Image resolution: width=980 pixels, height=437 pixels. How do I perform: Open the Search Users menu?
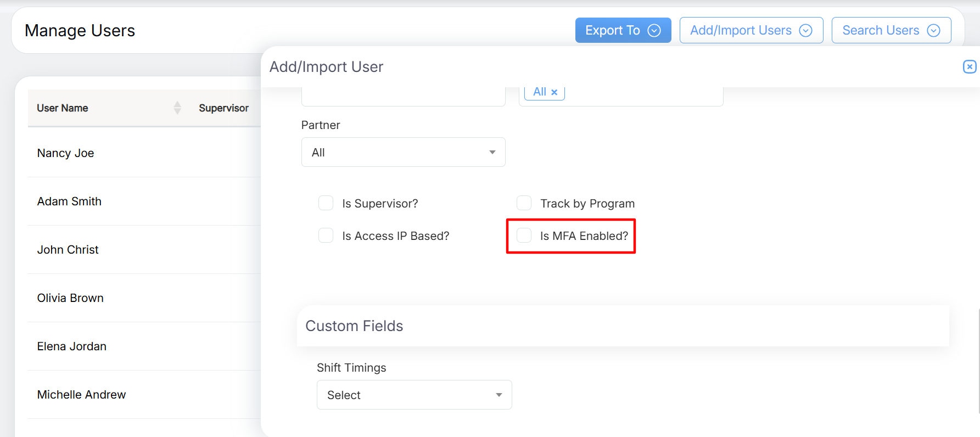(881, 30)
